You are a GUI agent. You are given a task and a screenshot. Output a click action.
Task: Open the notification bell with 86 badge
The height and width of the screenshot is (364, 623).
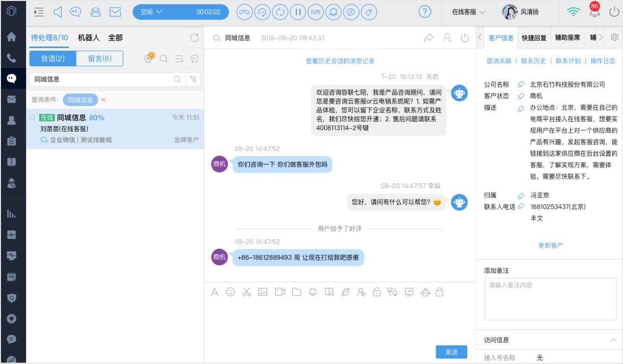(595, 11)
